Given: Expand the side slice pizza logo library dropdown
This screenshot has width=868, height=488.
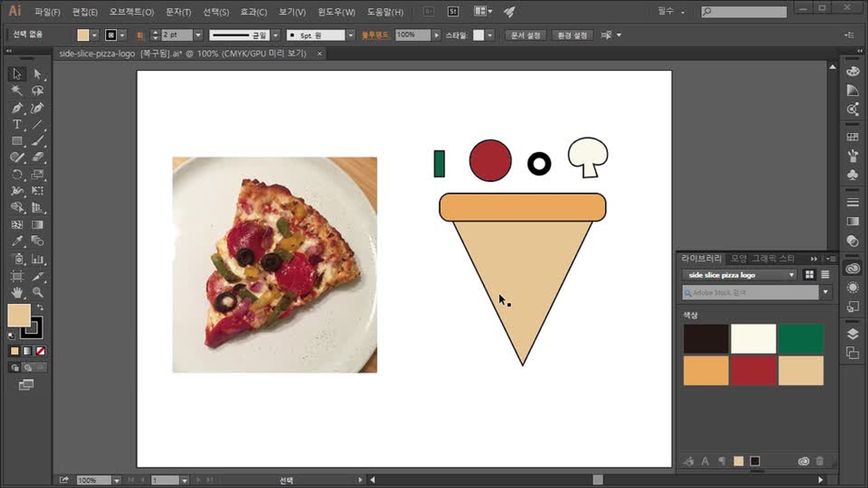Looking at the screenshot, I should pyautogui.click(x=791, y=275).
